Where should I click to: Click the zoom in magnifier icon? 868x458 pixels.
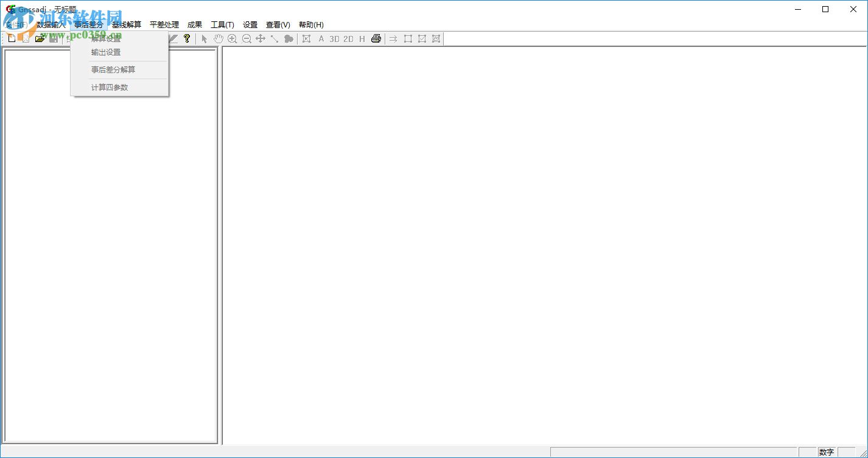point(232,39)
